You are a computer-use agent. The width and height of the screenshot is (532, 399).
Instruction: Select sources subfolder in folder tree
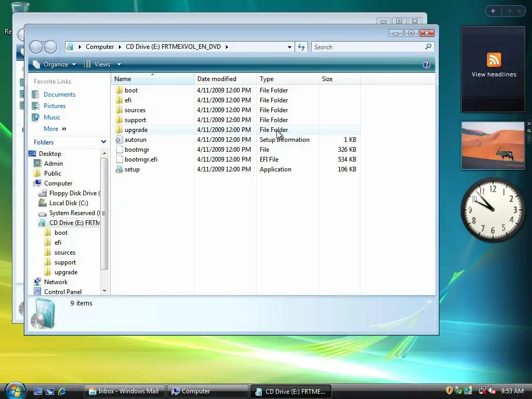pyautogui.click(x=64, y=252)
